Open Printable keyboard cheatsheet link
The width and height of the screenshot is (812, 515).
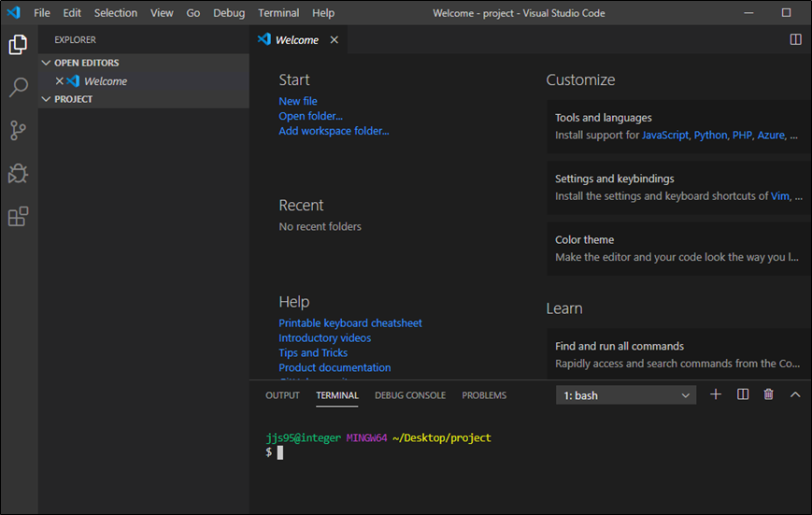pos(350,323)
